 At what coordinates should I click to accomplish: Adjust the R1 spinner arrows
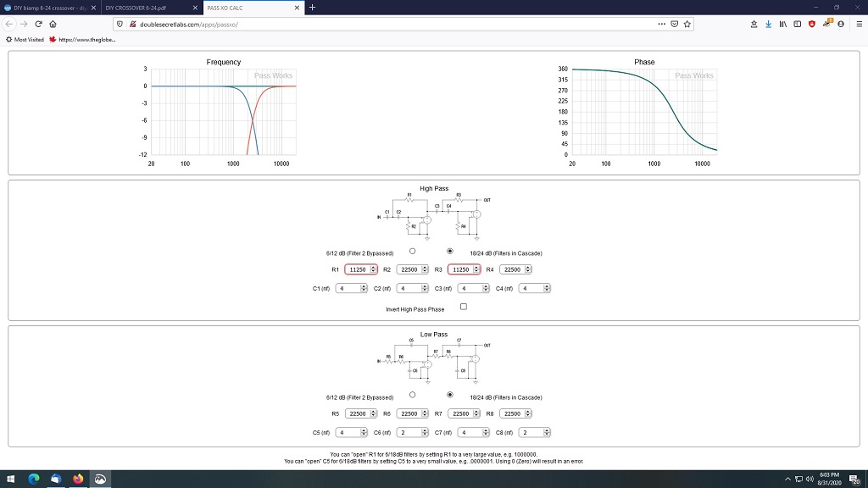pyautogui.click(x=373, y=269)
